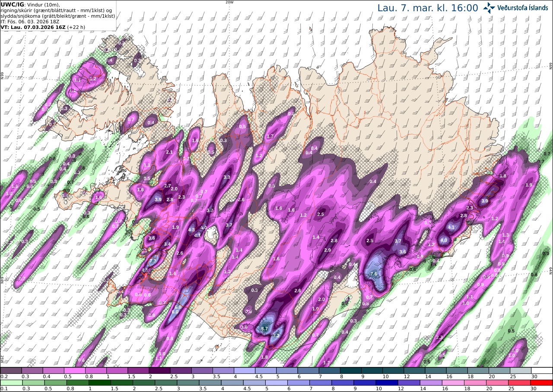Pick the palest green lower swatch at 0.1
Image resolution: width=553 pixels, height=392 pixels.
coord(11,383)
